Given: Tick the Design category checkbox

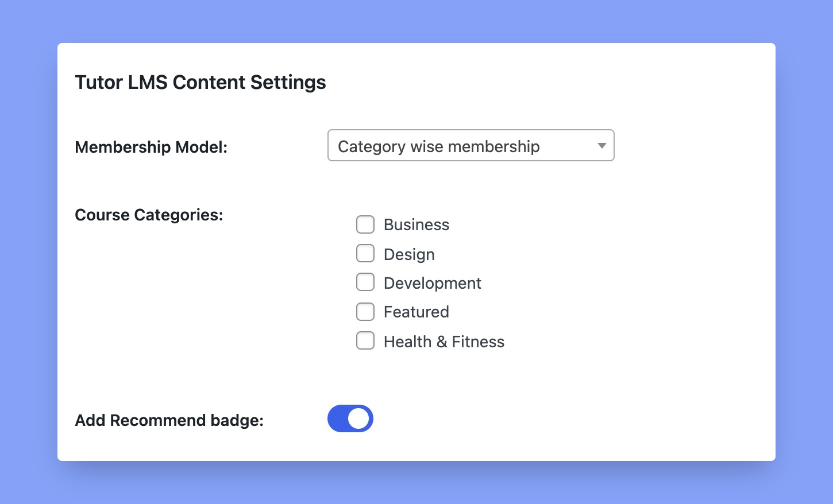Looking at the screenshot, I should [x=365, y=253].
